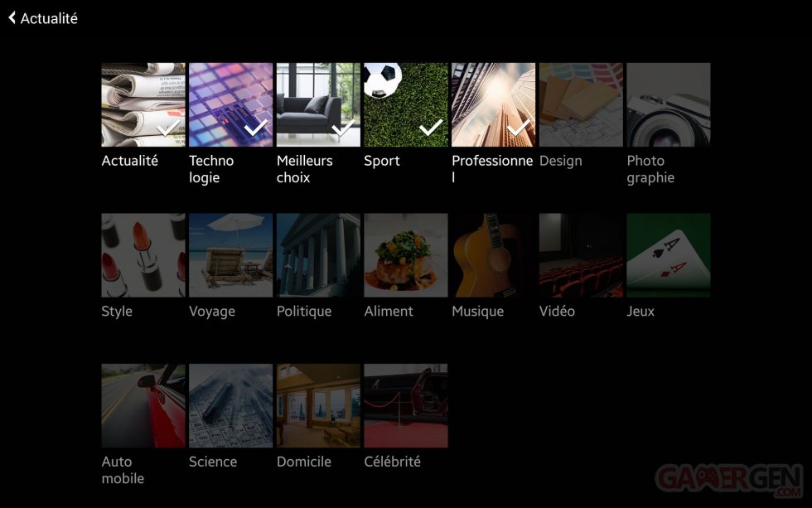The width and height of the screenshot is (812, 508).
Task: Go back using the Actualité back arrow
Action: [13, 18]
